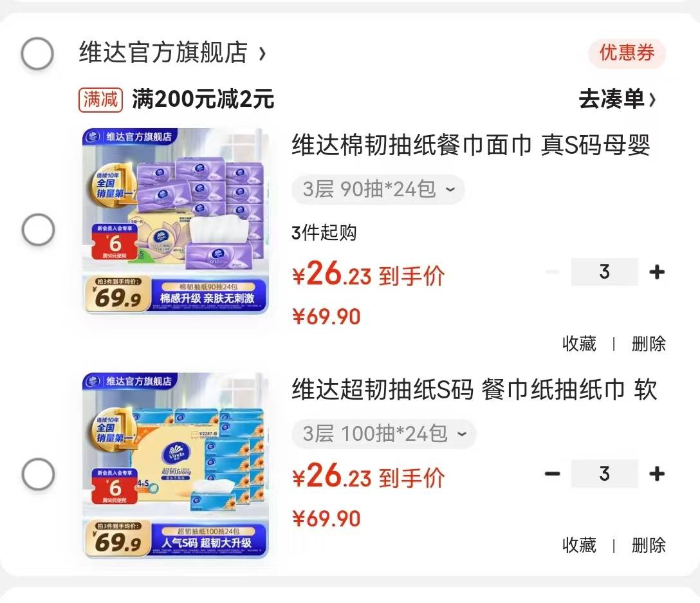This screenshot has width=700, height=603.
Task: Open the purple 棉韧 tissue product thumbnail
Action: (x=176, y=221)
